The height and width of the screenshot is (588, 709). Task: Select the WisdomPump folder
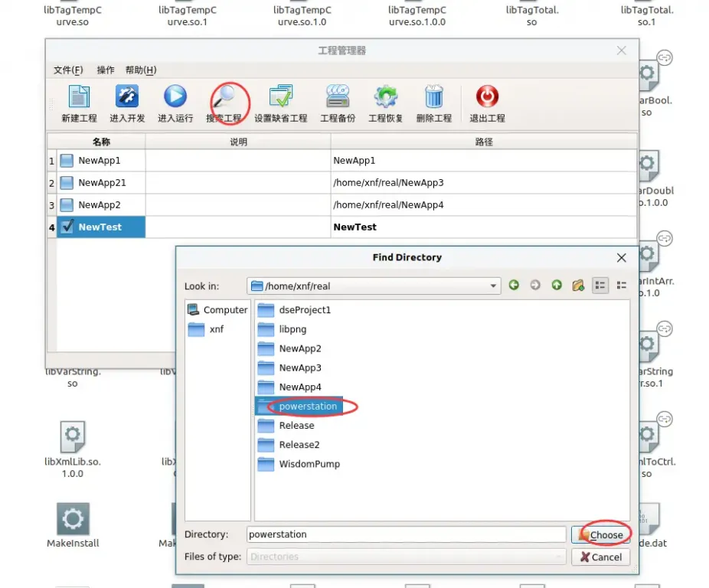pyautogui.click(x=299, y=464)
